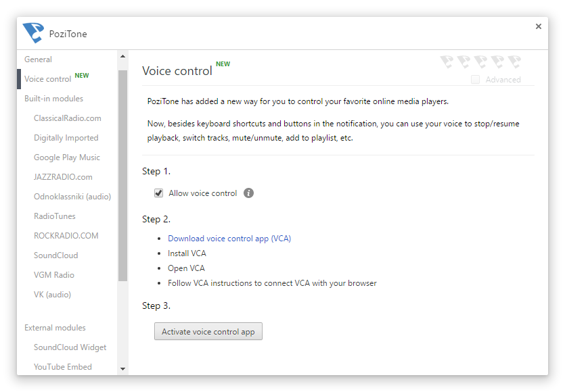This screenshot has height=392, width=565.
Task: Select the RadioTunes module
Action: pyautogui.click(x=55, y=216)
